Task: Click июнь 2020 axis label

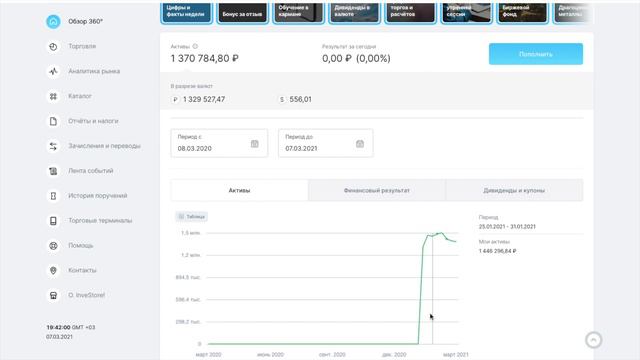Action: 270,355
